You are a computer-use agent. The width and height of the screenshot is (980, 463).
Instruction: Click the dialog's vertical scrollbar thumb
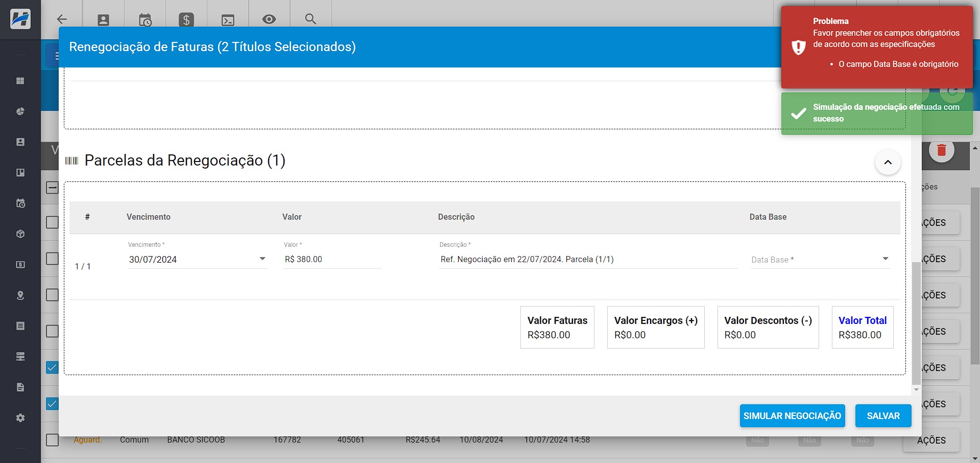point(916,323)
